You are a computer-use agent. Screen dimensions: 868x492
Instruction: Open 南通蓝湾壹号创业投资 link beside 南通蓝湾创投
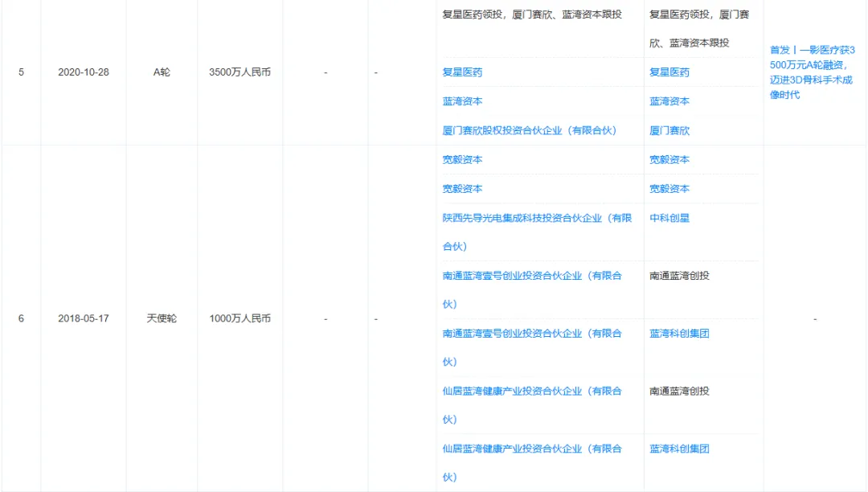tap(532, 289)
